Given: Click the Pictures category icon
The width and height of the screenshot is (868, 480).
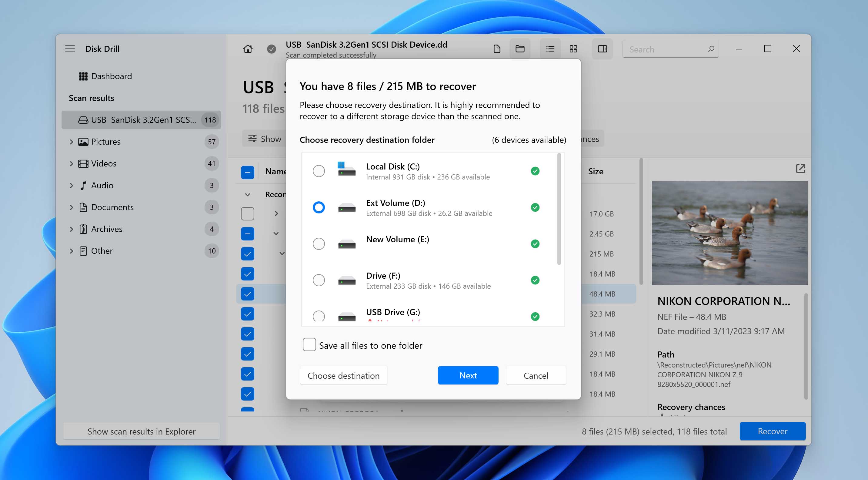Looking at the screenshot, I should [x=83, y=142].
